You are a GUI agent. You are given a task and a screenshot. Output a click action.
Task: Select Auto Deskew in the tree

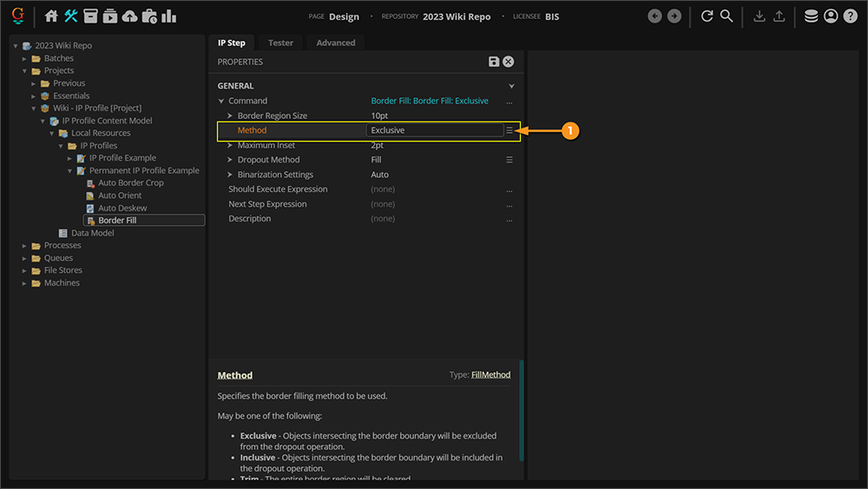[122, 208]
